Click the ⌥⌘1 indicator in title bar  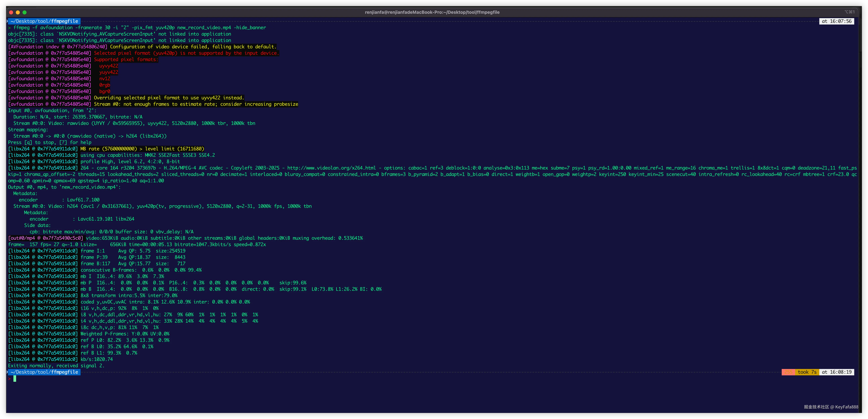pyautogui.click(x=850, y=12)
